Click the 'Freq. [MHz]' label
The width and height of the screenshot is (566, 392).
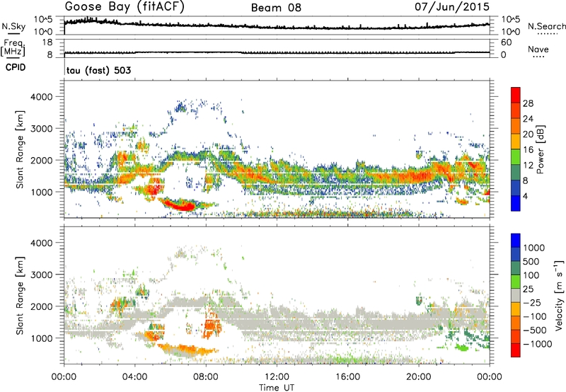(13, 47)
